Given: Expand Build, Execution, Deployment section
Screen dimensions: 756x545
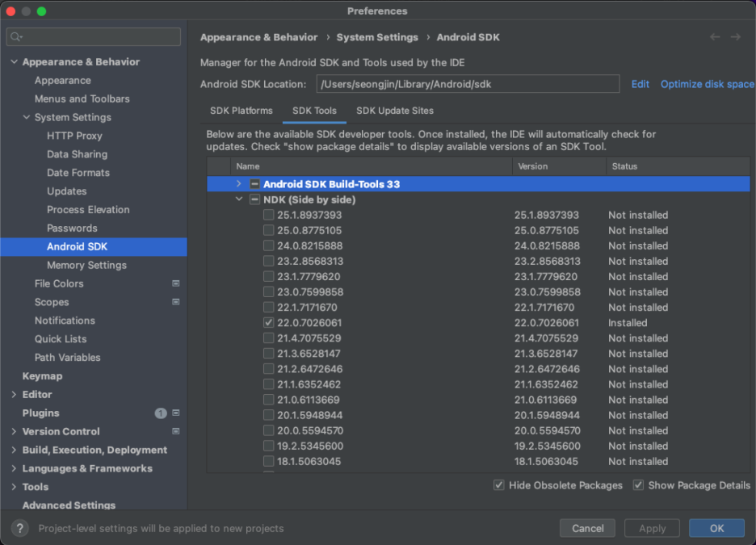Looking at the screenshot, I should pos(14,450).
